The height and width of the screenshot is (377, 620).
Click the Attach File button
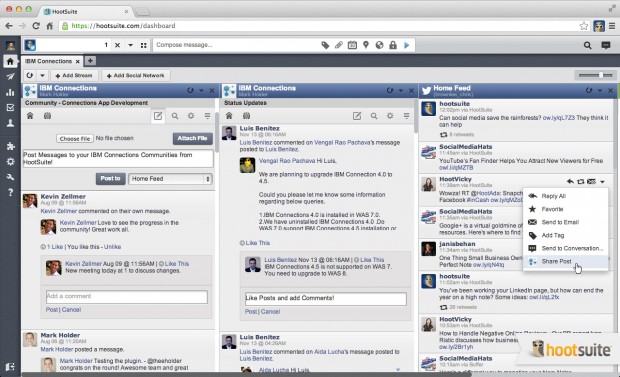tap(193, 138)
